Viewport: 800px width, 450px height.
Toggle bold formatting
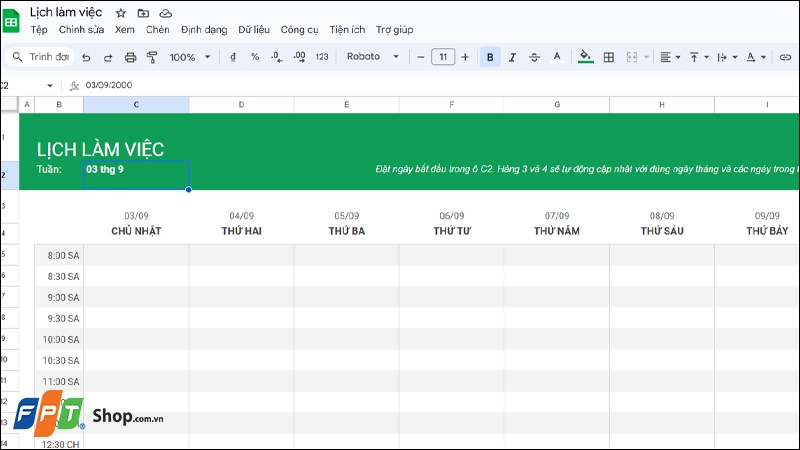click(490, 57)
